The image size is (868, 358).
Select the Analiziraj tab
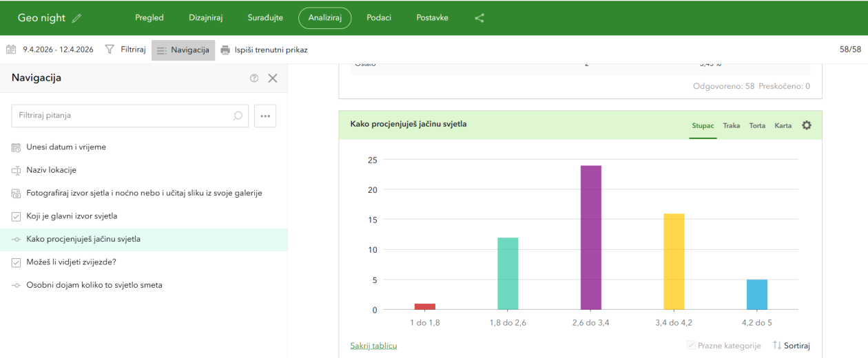(x=325, y=18)
